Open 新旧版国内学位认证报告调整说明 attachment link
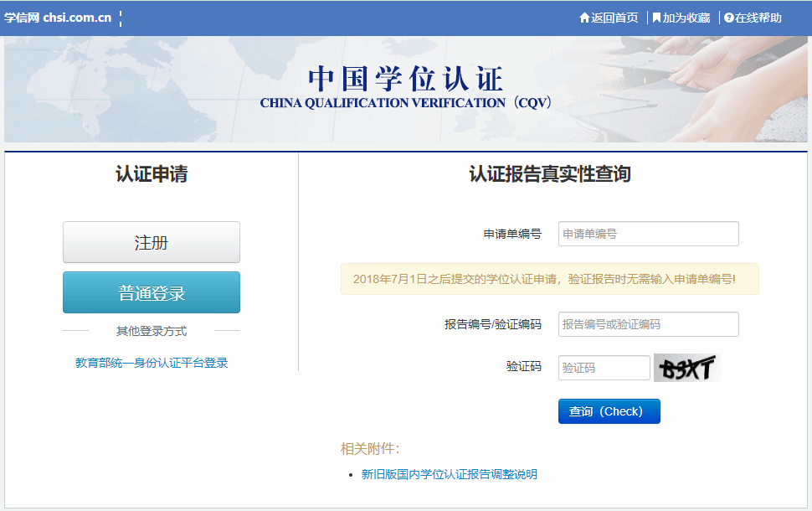Image resolution: width=812 pixels, height=511 pixels. [449, 474]
